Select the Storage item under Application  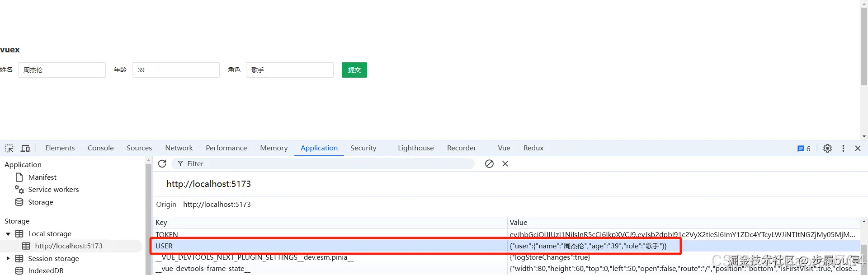pos(41,202)
